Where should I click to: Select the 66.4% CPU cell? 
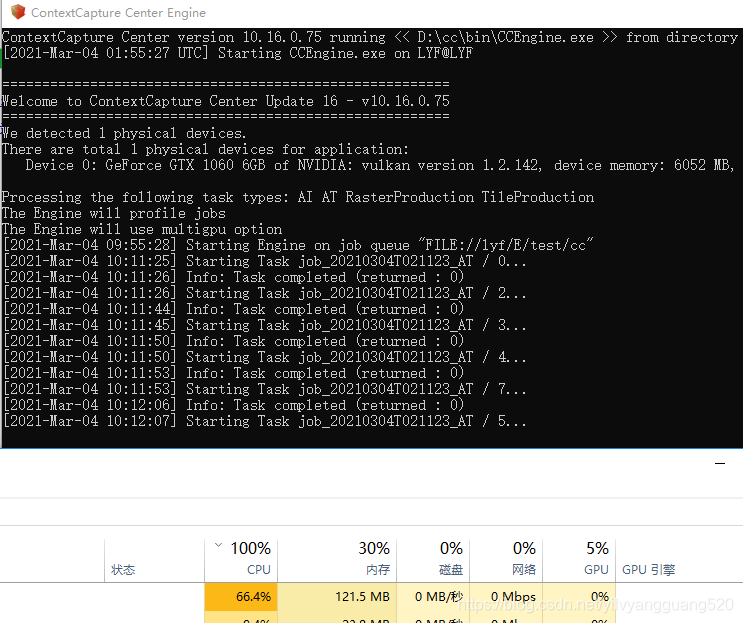241,596
